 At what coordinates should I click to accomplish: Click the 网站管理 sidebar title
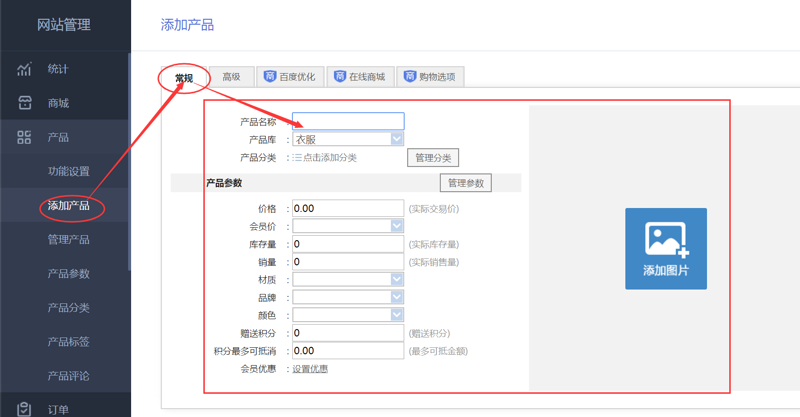pyautogui.click(x=64, y=24)
